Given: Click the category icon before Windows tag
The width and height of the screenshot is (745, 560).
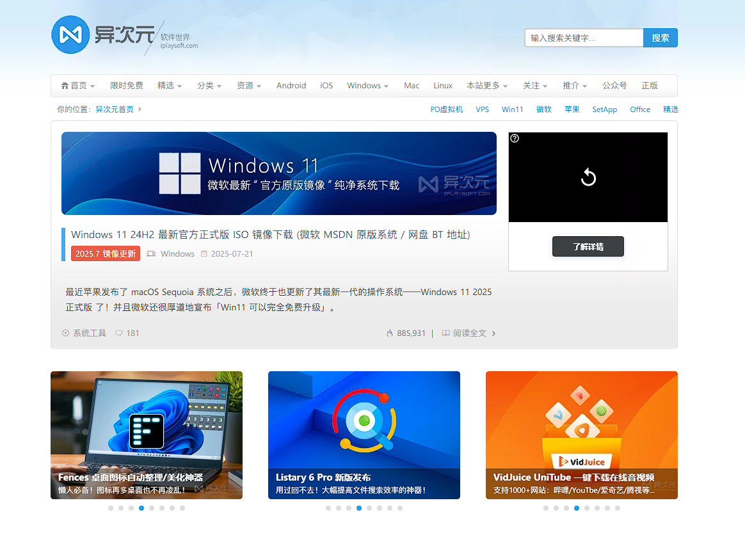Looking at the screenshot, I should pyautogui.click(x=151, y=253).
